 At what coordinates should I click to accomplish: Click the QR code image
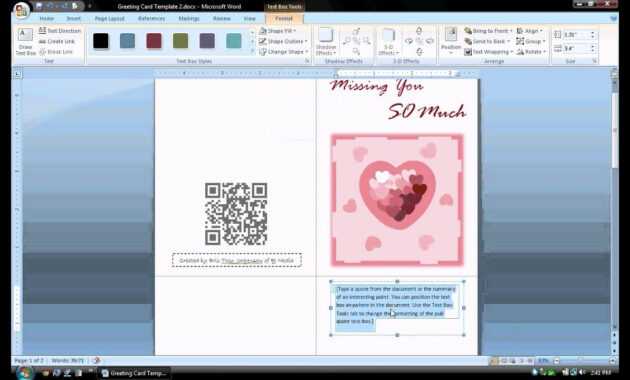tap(236, 214)
